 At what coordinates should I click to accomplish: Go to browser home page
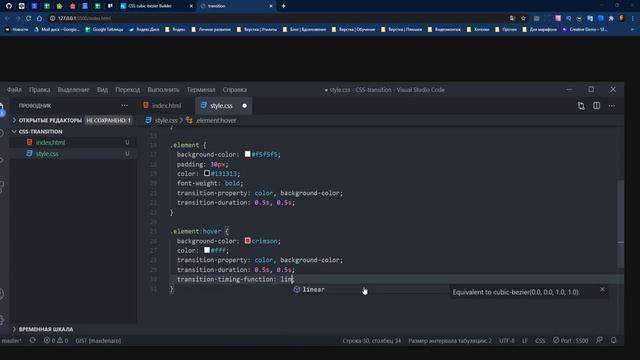pyautogui.click(x=39, y=18)
